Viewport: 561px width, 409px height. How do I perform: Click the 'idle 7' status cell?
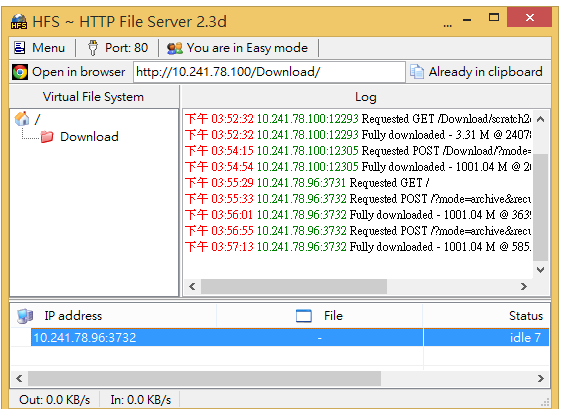(487, 337)
